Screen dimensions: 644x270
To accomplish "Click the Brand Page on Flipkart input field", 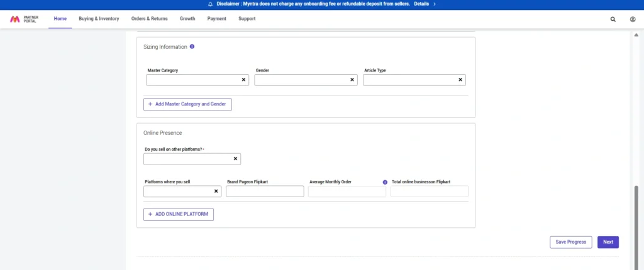I will coord(265,192).
